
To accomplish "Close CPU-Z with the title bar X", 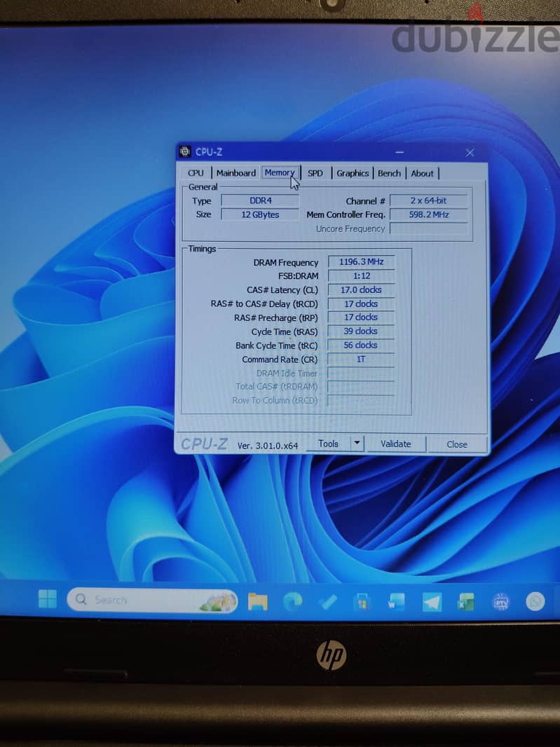I will [470, 153].
